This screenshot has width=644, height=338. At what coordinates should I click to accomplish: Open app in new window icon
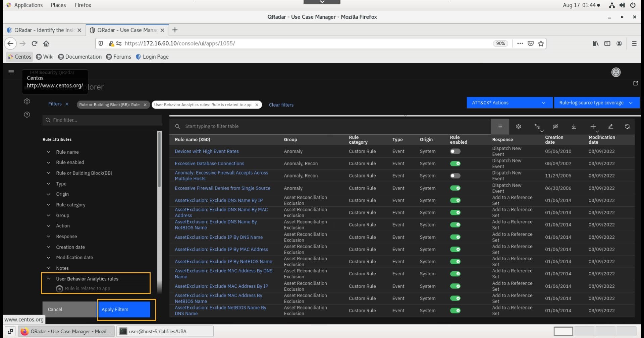click(635, 83)
